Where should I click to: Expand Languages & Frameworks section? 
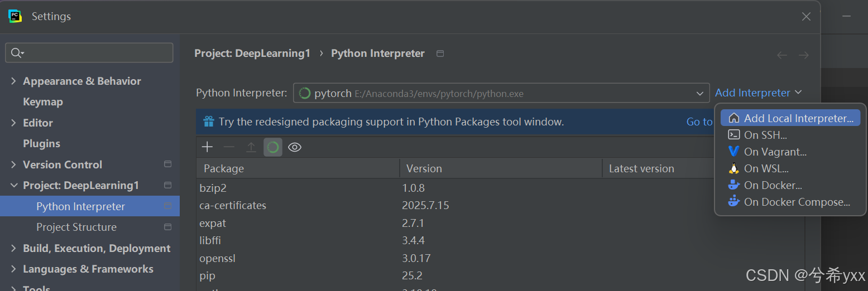13,269
